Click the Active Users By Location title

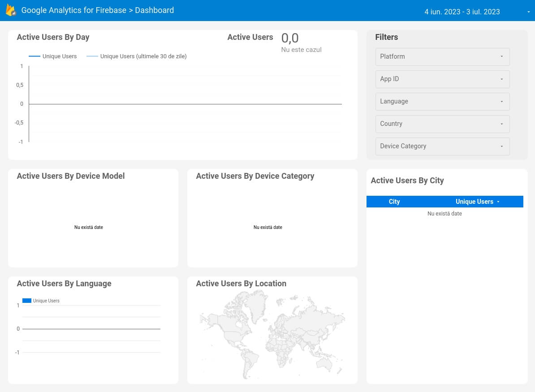[241, 284]
